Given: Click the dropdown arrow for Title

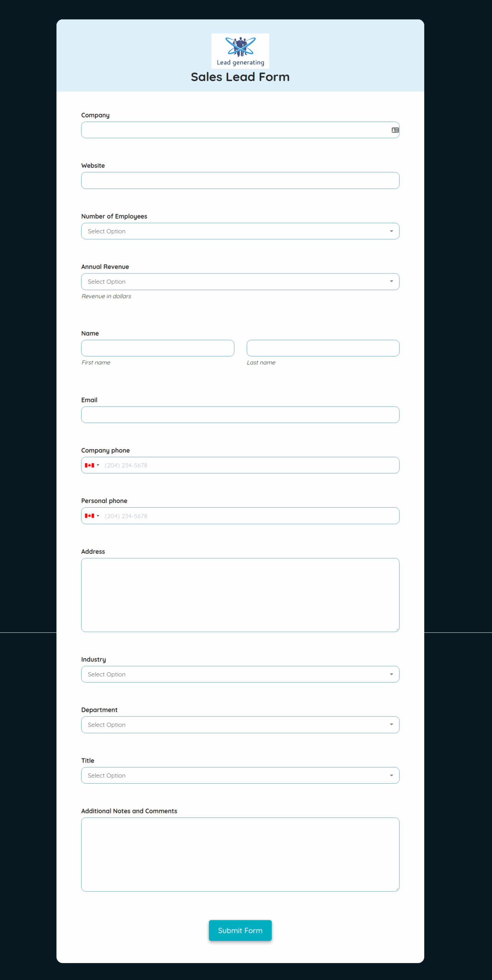Looking at the screenshot, I should pyautogui.click(x=391, y=775).
